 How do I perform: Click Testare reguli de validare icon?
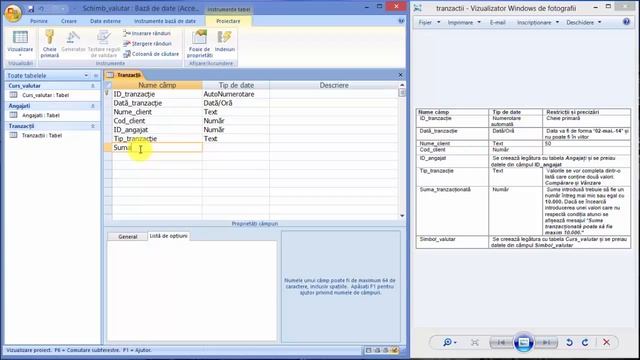[104, 44]
